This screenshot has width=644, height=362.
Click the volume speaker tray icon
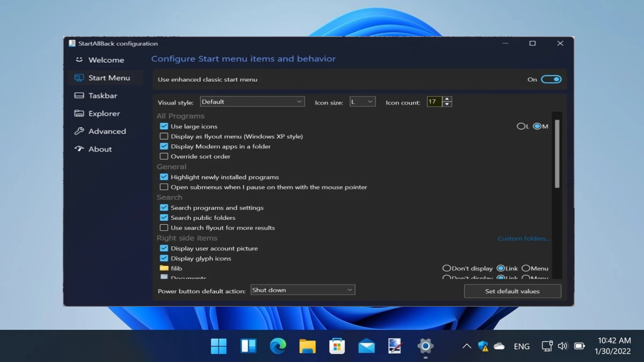[562, 346]
